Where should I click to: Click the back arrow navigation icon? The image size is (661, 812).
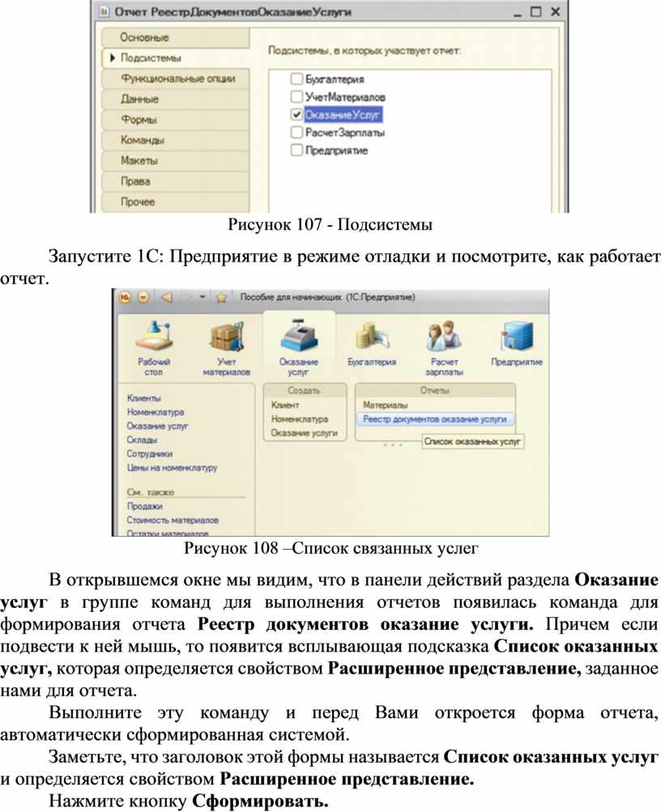coord(166,297)
